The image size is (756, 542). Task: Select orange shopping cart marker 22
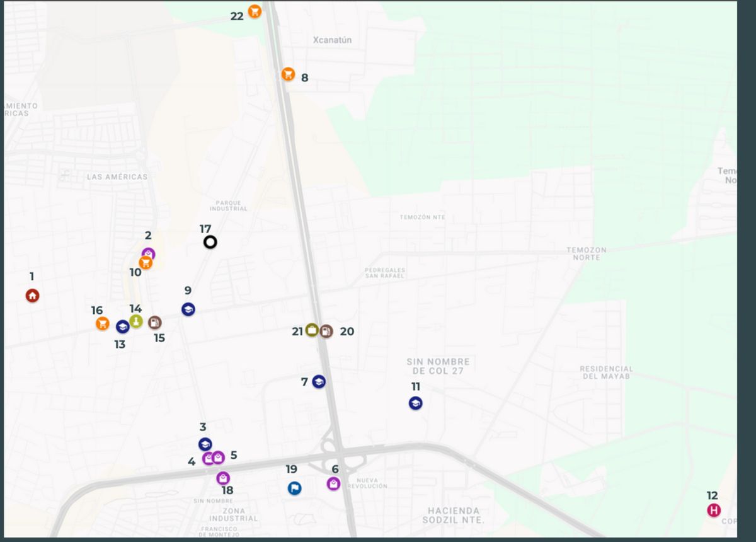[x=255, y=11]
